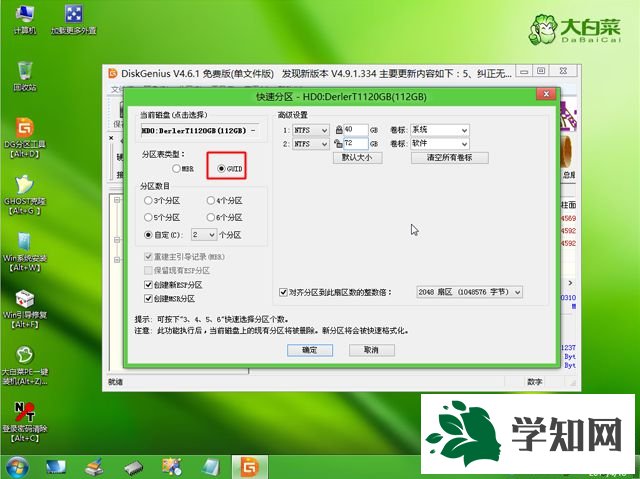
Task: Choose 3 partitions option
Action: click(x=162, y=201)
